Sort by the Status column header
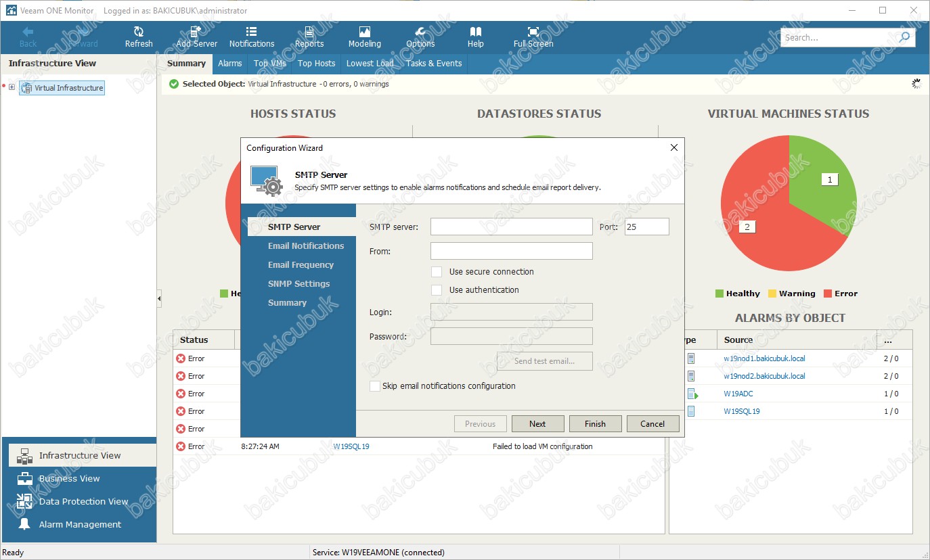 [x=203, y=340]
